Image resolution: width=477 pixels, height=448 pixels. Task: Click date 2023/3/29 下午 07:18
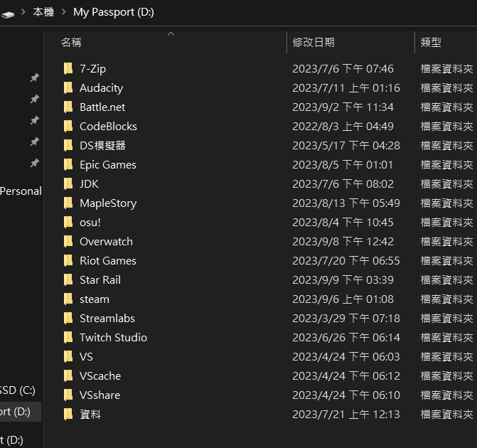[346, 318]
